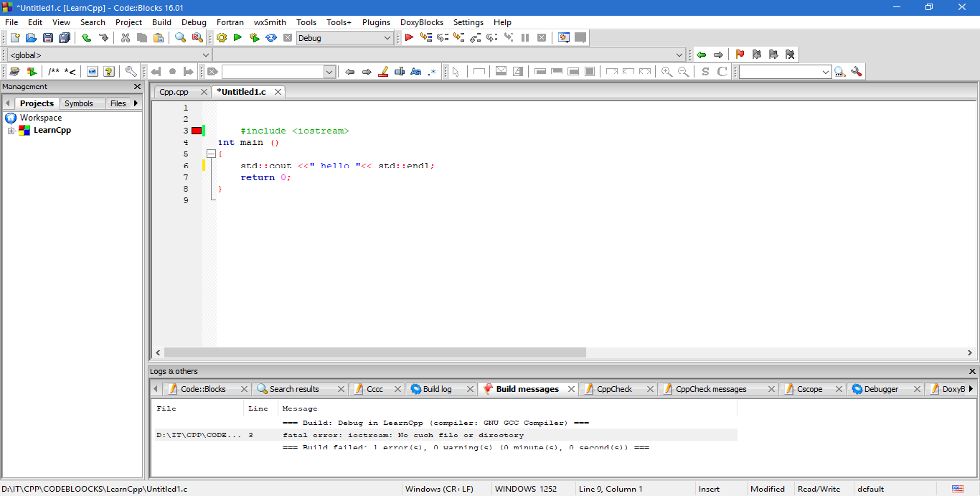Click the Rebuild icon
980x496 pixels.
pos(271,38)
